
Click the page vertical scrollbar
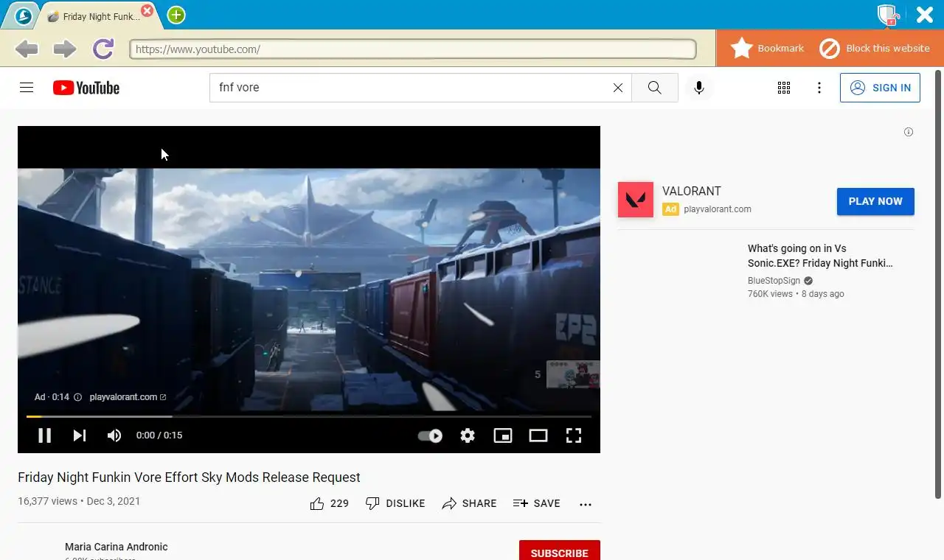pos(938,284)
